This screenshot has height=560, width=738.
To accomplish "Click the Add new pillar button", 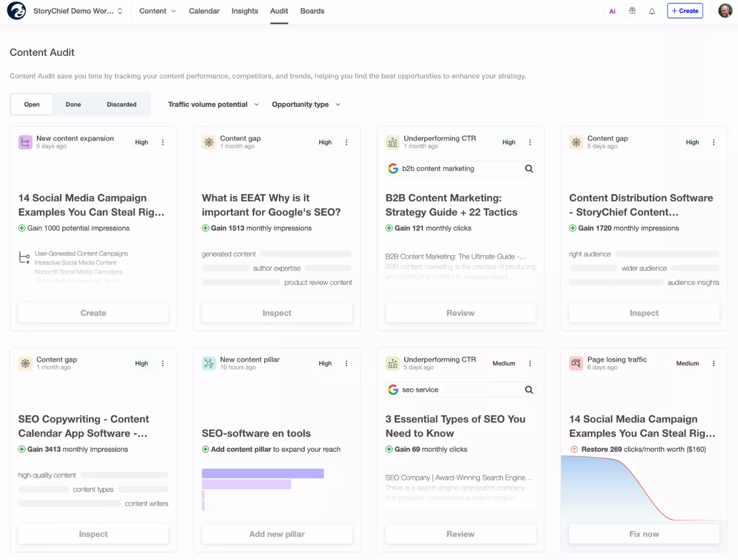I will tap(277, 534).
